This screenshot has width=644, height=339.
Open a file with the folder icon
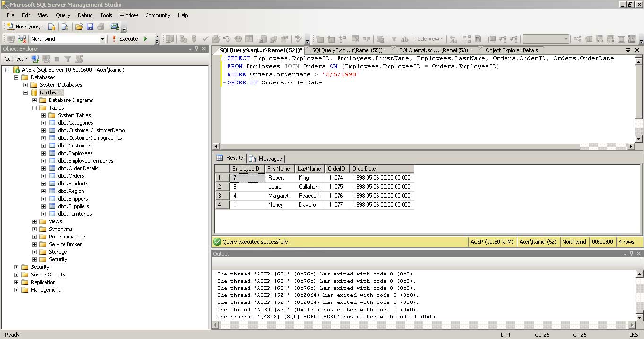click(79, 27)
